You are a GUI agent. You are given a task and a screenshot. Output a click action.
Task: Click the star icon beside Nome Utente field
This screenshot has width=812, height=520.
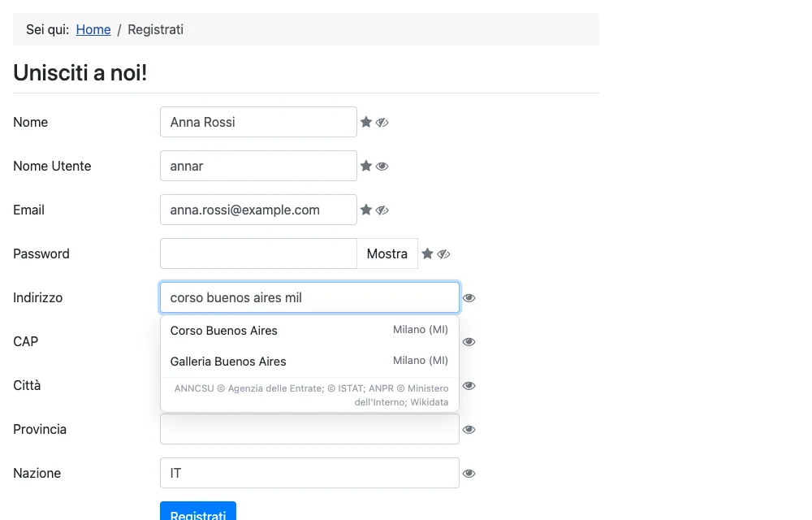click(x=366, y=166)
